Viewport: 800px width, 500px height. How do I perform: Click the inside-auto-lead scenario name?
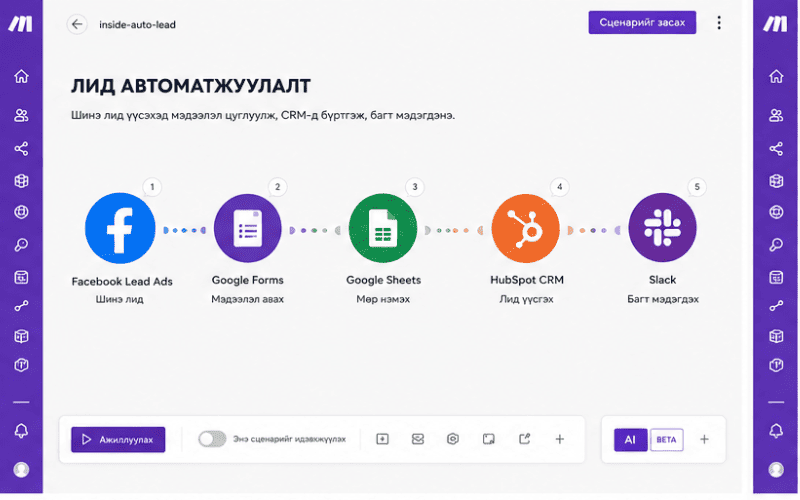pyautogui.click(x=137, y=24)
